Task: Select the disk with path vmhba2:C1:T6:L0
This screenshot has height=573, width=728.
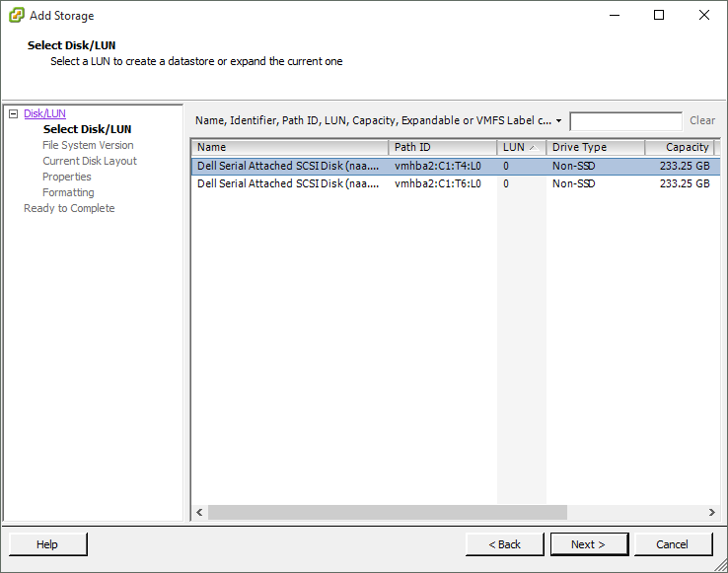Action: [438, 183]
